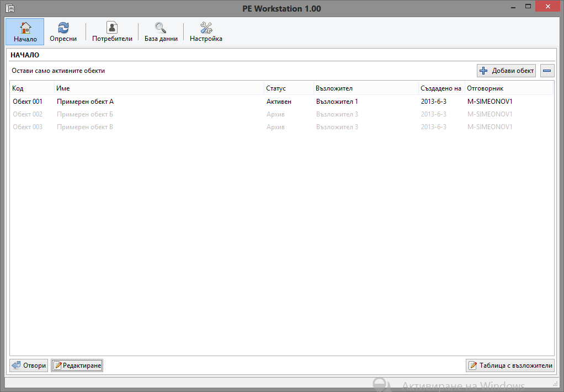
Task: Toggle Остави само активните обекти filter
Action: click(58, 71)
